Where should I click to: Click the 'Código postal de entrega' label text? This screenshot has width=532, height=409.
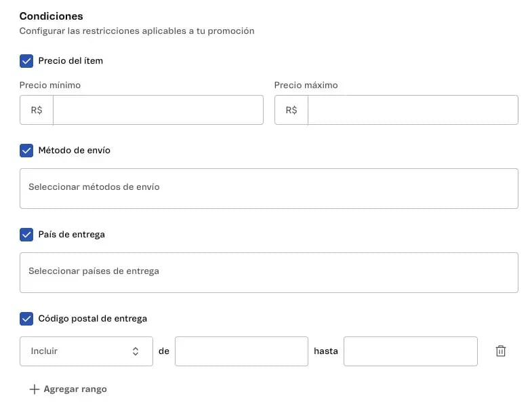92,319
